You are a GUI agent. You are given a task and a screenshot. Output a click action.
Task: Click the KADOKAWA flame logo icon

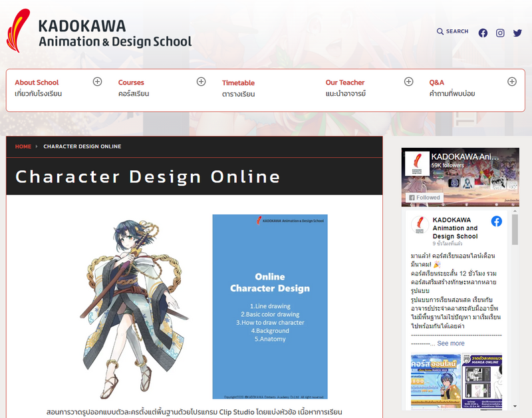coord(18,31)
